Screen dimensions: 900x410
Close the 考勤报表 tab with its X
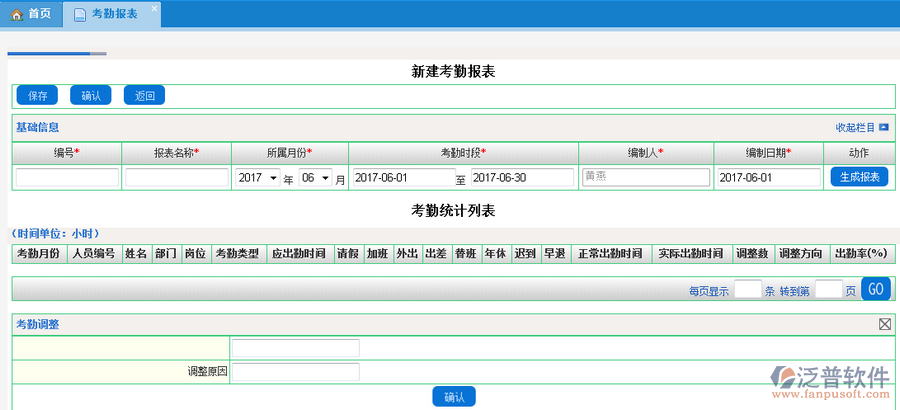tap(153, 9)
